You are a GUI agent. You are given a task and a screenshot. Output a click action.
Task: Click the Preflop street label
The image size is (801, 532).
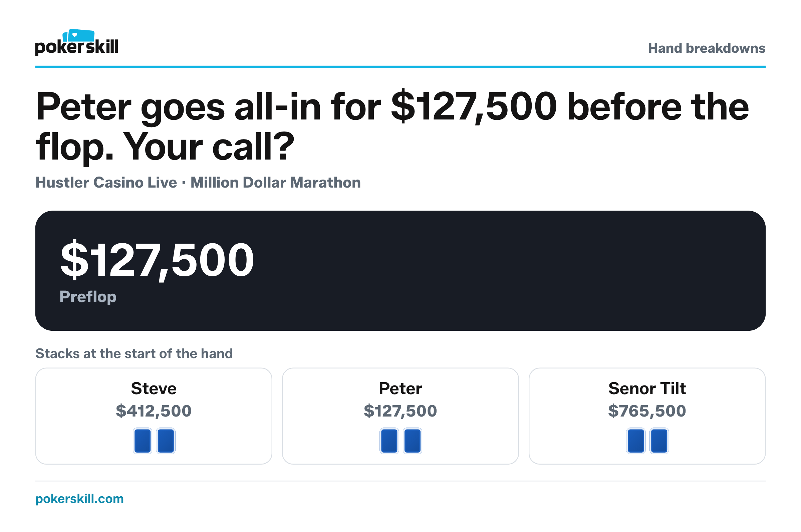(x=88, y=297)
